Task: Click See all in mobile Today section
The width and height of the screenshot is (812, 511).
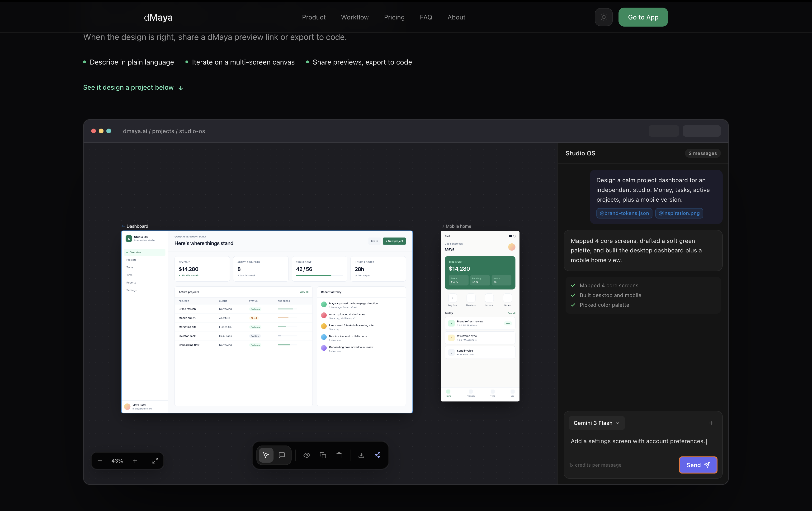Action: pyautogui.click(x=511, y=313)
